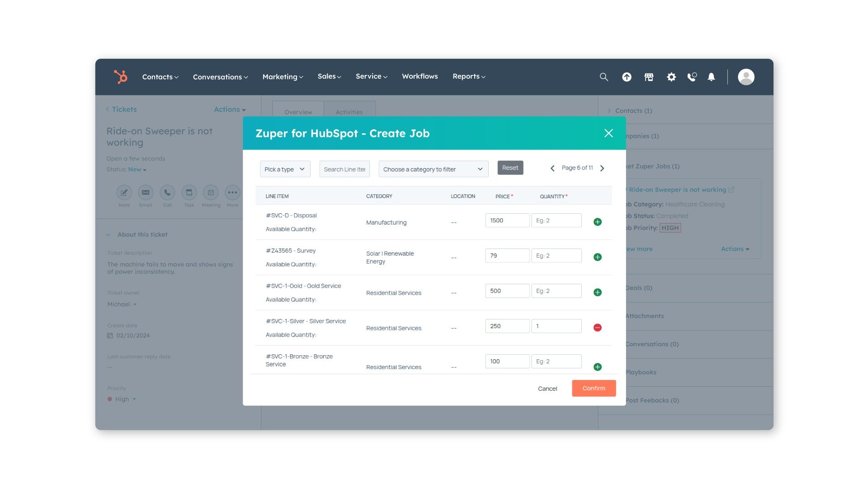
Task: Edit price 100 for Bronze Service
Action: [x=507, y=361]
